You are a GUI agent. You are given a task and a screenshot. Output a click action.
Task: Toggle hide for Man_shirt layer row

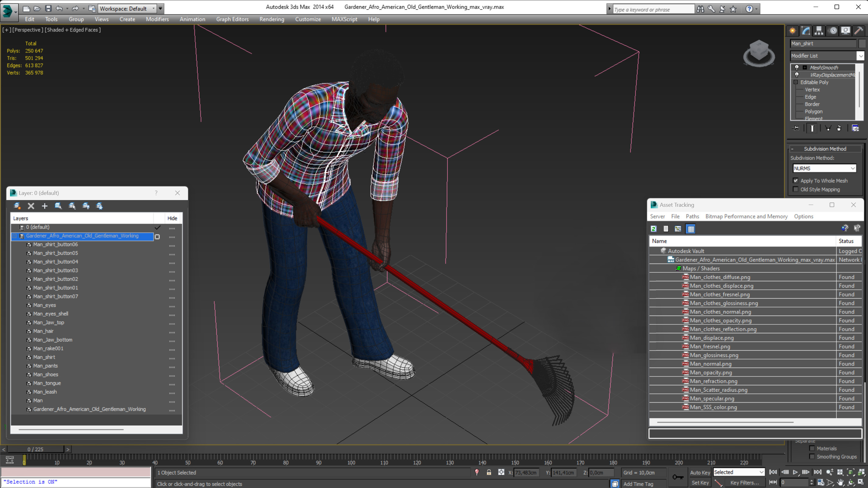tap(172, 358)
